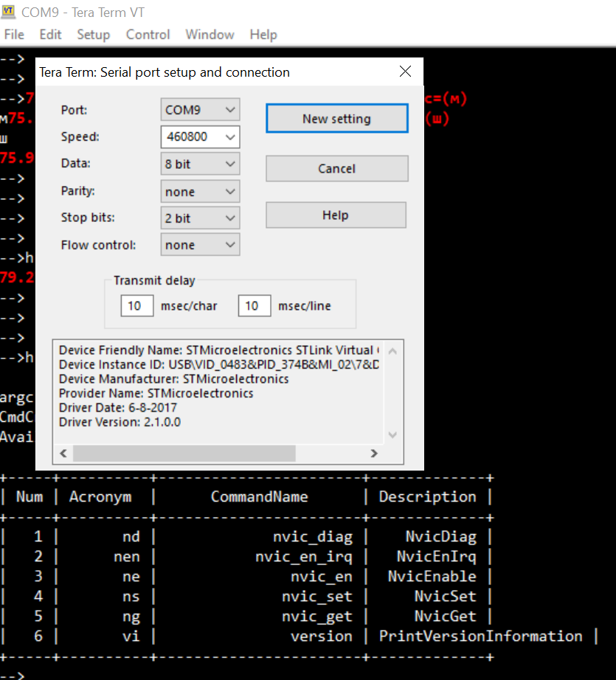Expand the Port dropdown showing COM9
The image size is (616, 680).
200,110
